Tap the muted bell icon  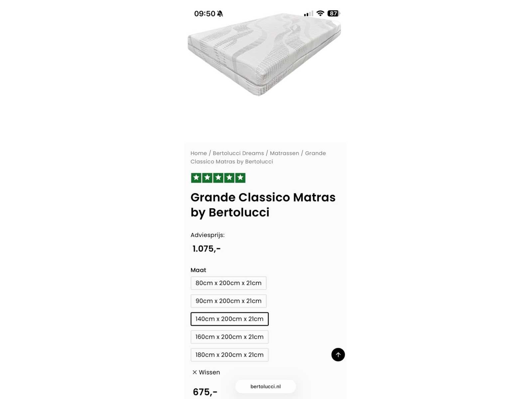220,14
